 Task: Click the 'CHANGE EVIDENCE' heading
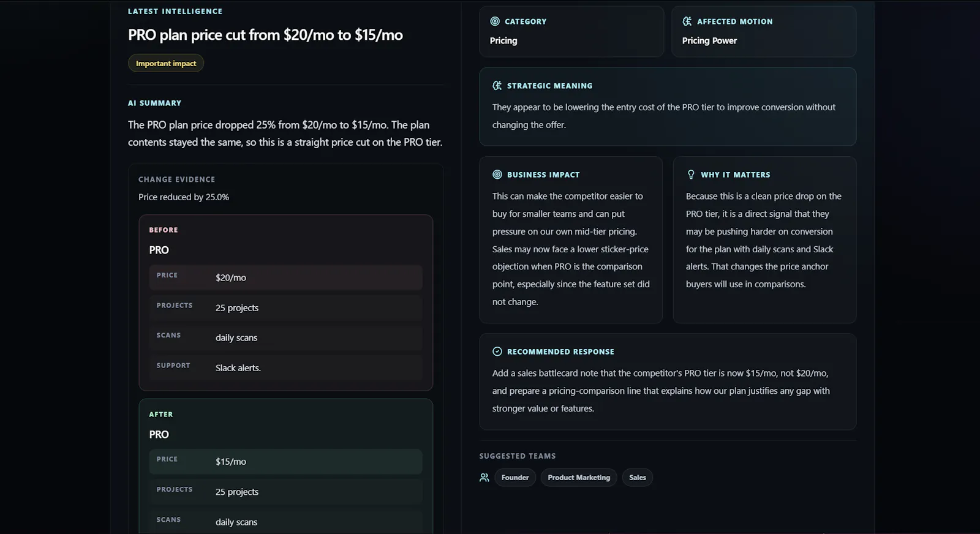click(x=176, y=179)
